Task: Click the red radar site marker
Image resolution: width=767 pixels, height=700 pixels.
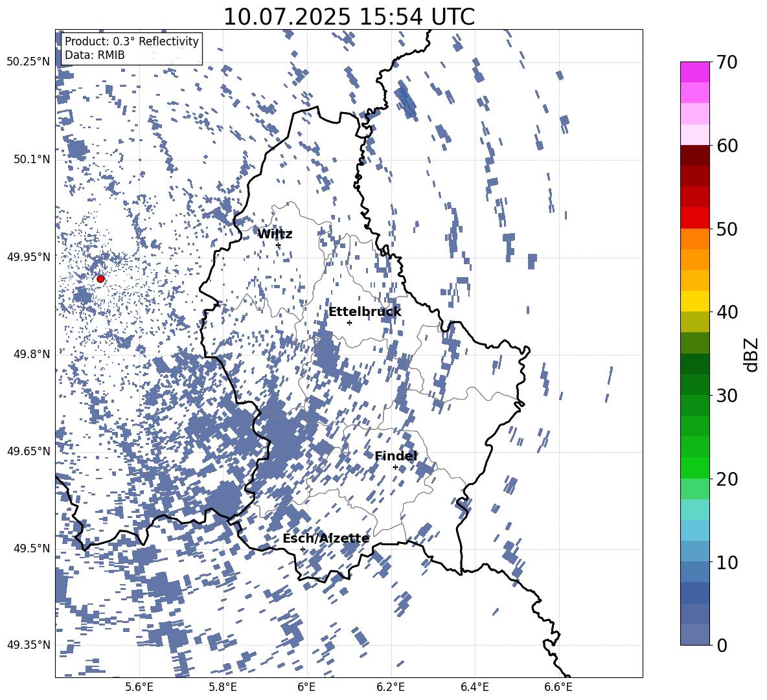Action: click(x=100, y=278)
